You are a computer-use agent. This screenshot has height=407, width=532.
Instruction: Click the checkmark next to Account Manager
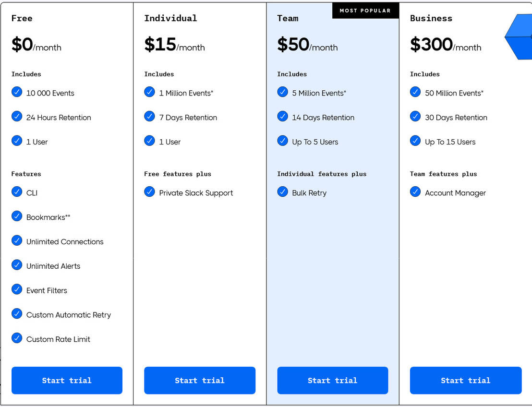click(x=415, y=192)
